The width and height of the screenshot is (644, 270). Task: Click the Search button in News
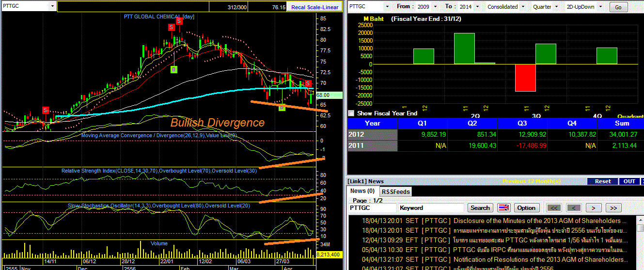[480, 208]
